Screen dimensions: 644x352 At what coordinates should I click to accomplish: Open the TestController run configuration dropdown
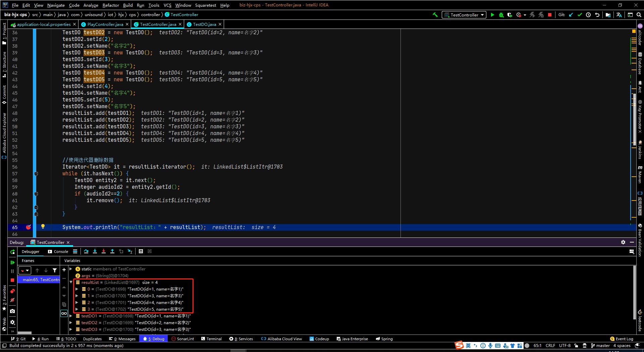(464, 15)
